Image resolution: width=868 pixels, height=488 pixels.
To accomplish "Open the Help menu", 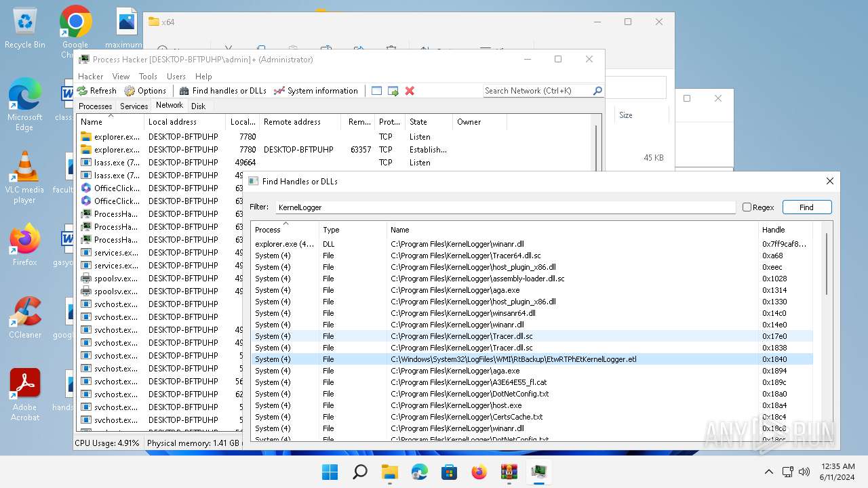I will tap(203, 77).
